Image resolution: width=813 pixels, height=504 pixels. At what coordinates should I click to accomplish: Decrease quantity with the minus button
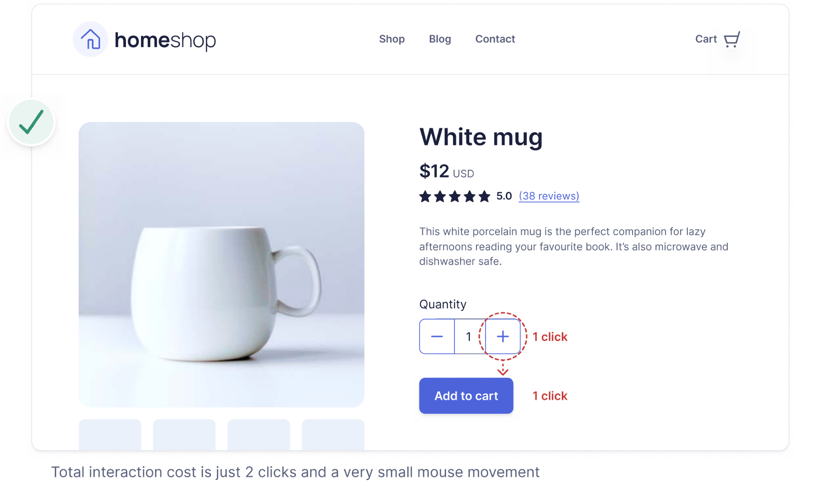pos(437,336)
